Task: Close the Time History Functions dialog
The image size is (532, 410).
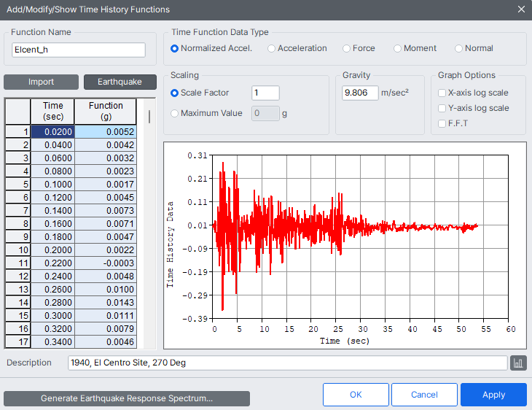Action: pyautogui.click(x=521, y=9)
